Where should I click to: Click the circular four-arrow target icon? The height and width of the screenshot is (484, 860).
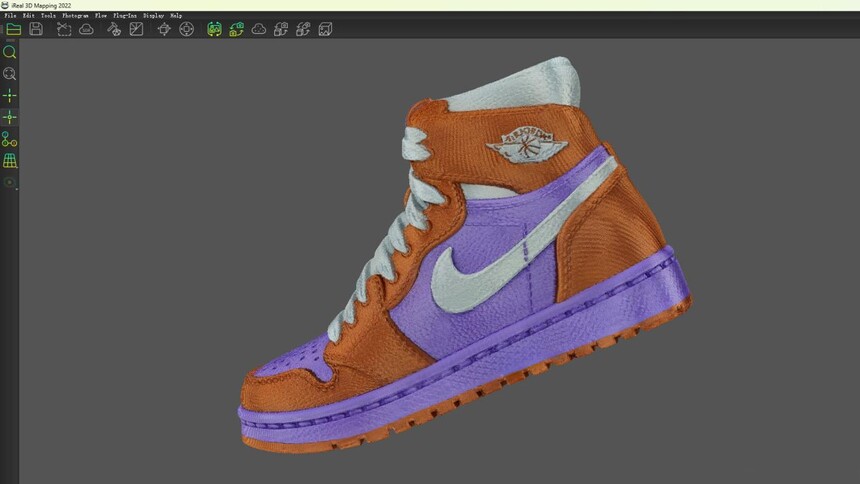click(x=186, y=29)
